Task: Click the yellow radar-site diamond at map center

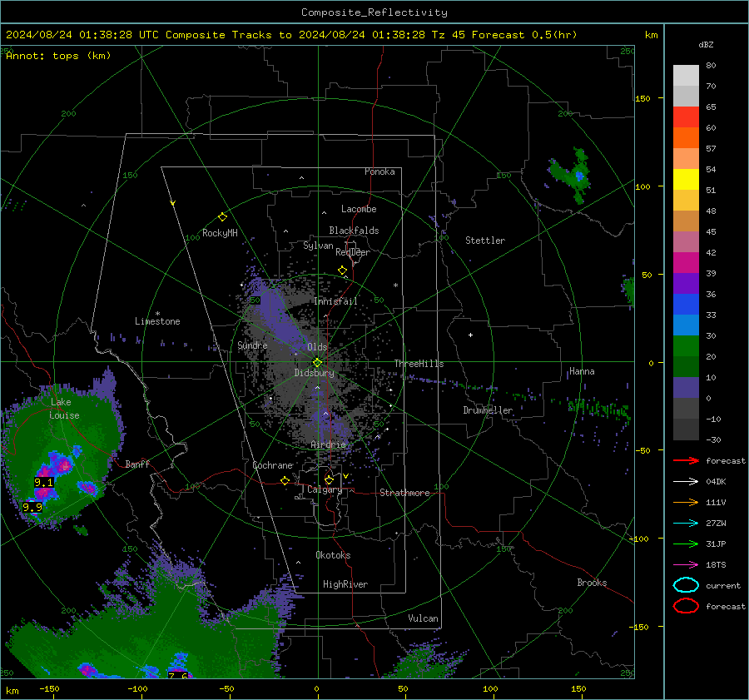Action: pos(317,363)
